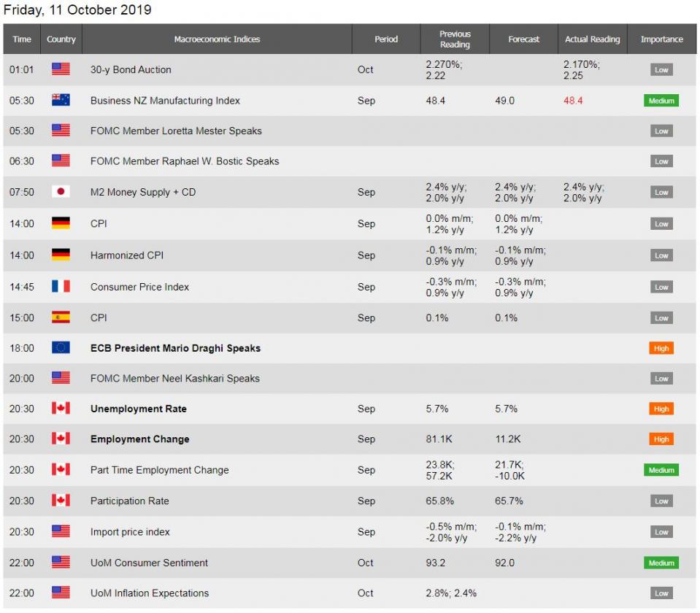Click the flag in the Business NZ Manufacturing row
This screenshot has height=613, width=700.
point(61,100)
